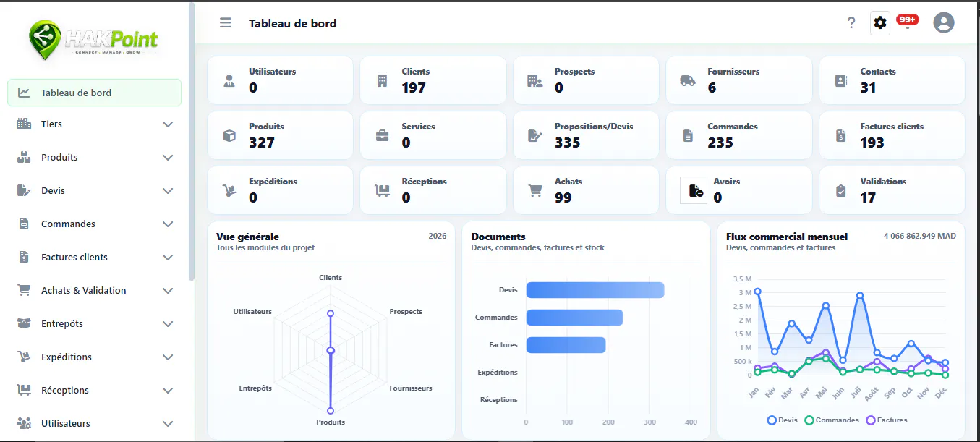Click the Commandes card document icon
This screenshot has width=980, height=442.
pos(688,135)
